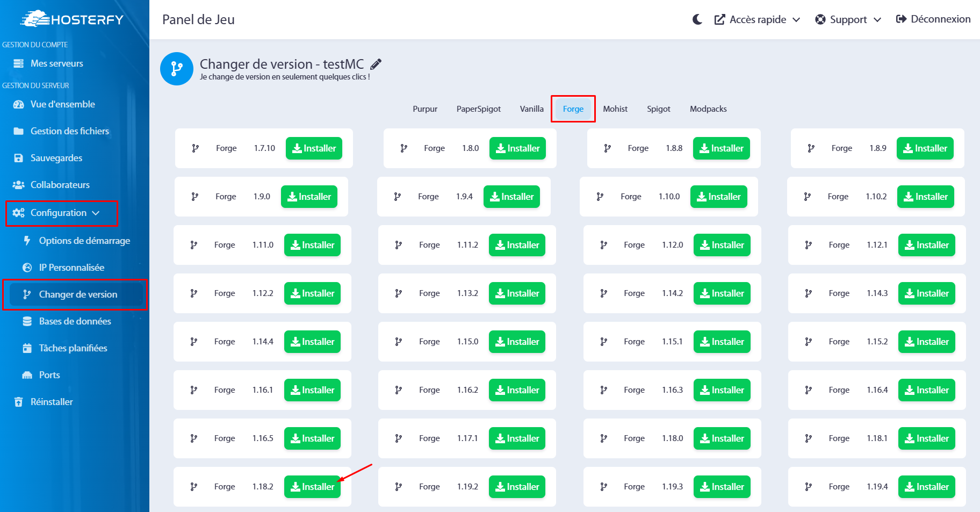Switch to the Vanilla tab
Screen dimensions: 980x512
[x=532, y=109]
